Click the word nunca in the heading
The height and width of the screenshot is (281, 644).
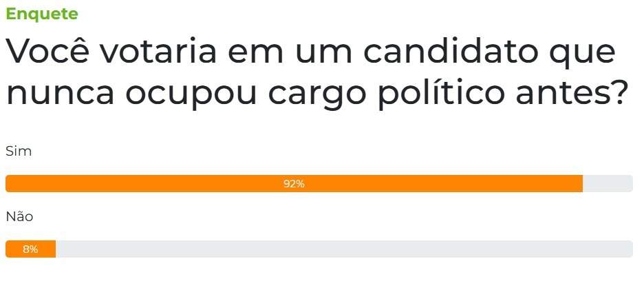(61, 94)
